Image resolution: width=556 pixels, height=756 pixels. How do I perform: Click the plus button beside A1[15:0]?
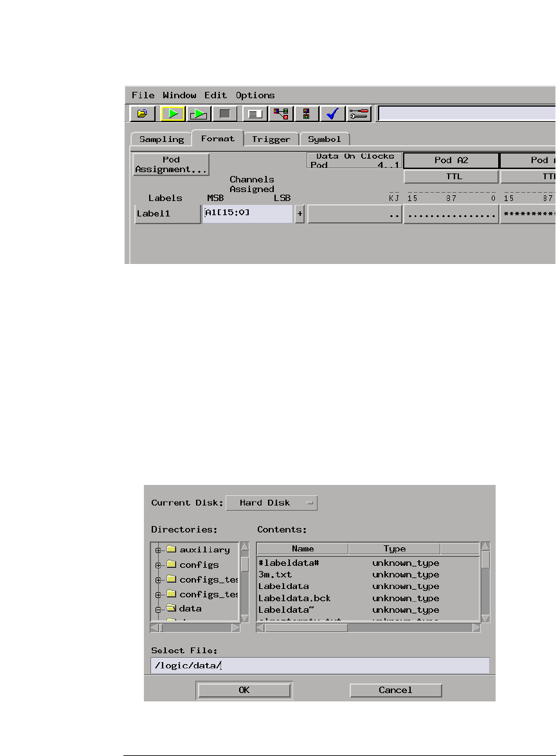299,214
